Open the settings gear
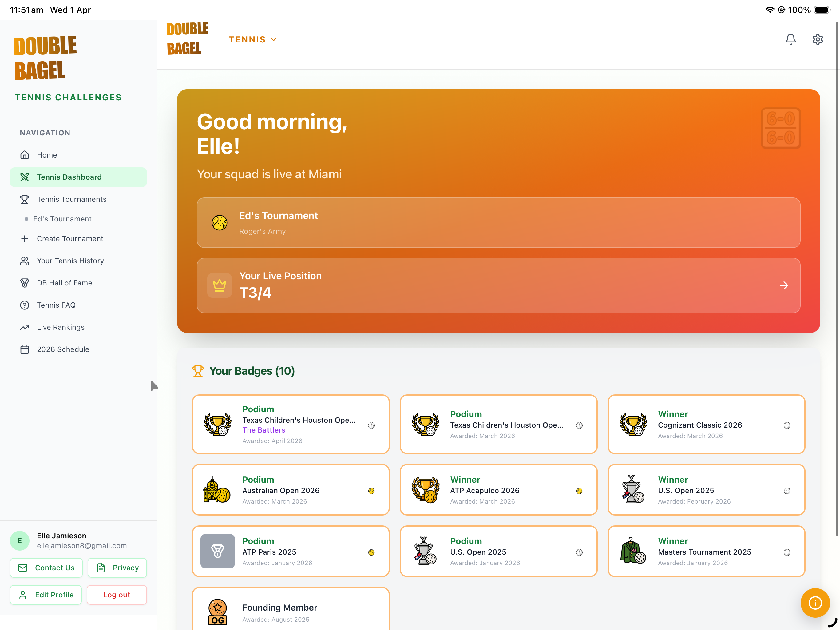Screen dimensions: 840x630 (817, 39)
